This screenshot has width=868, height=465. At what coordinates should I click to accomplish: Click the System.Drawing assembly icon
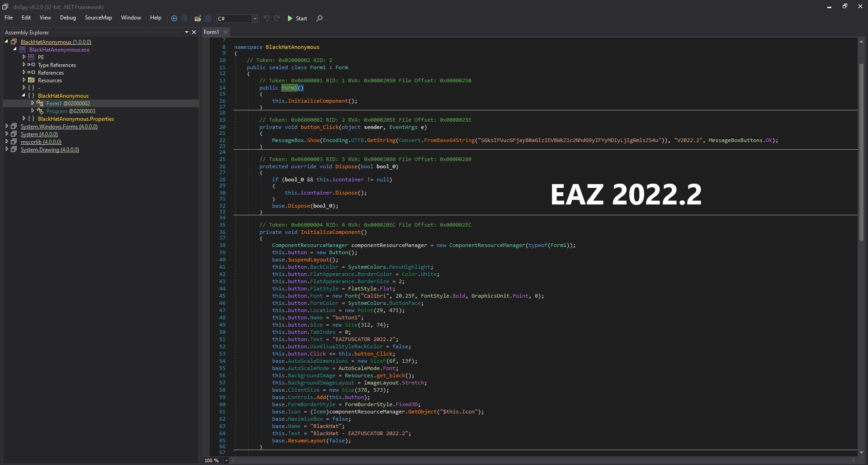14,149
